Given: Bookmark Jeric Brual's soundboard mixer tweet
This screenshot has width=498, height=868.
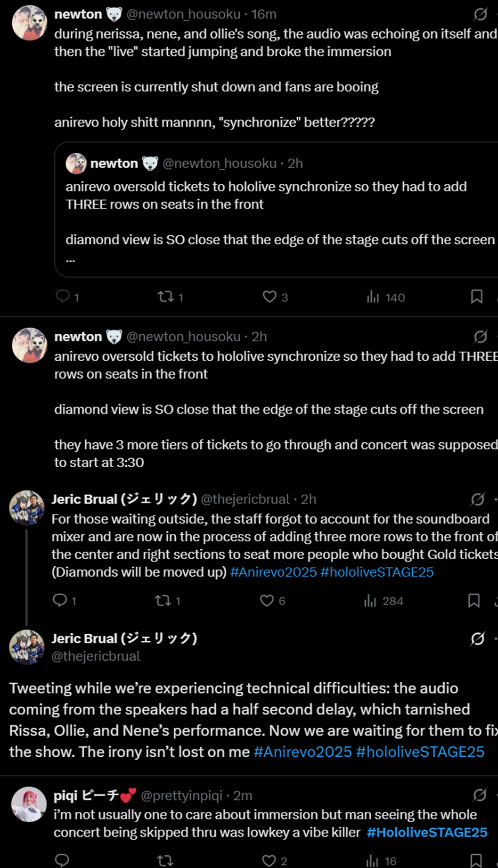Looking at the screenshot, I should [x=474, y=600].
